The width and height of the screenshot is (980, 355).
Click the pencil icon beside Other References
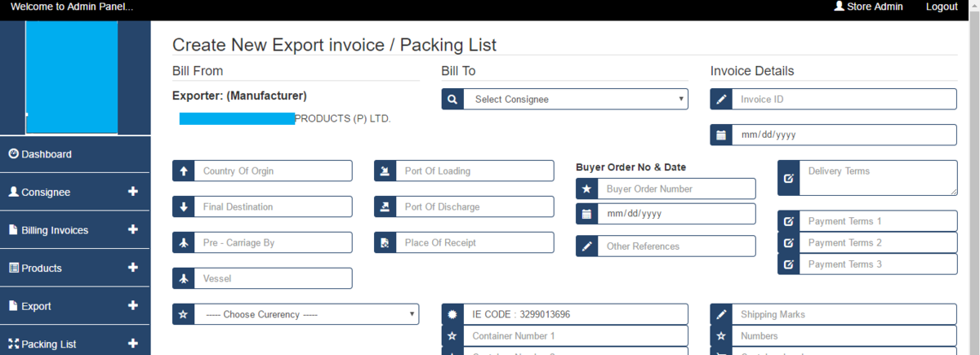(x=586, y=246)
